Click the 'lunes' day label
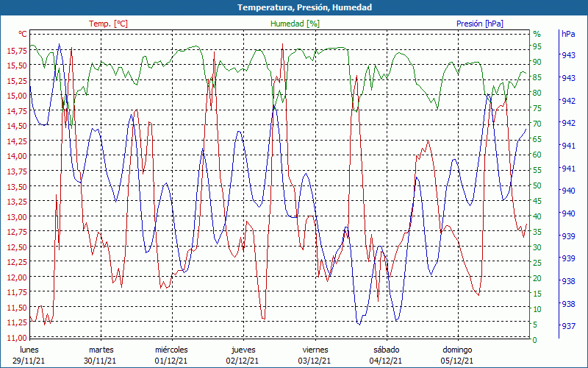This screenshot has height=368, width=588. [x=29, y=350]
